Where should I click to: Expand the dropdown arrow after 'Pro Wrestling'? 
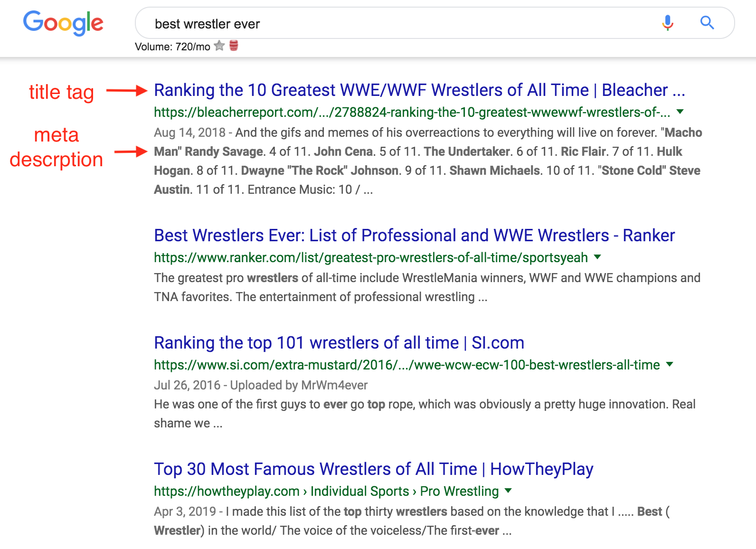pyautogui.click(x=508, y=491)
